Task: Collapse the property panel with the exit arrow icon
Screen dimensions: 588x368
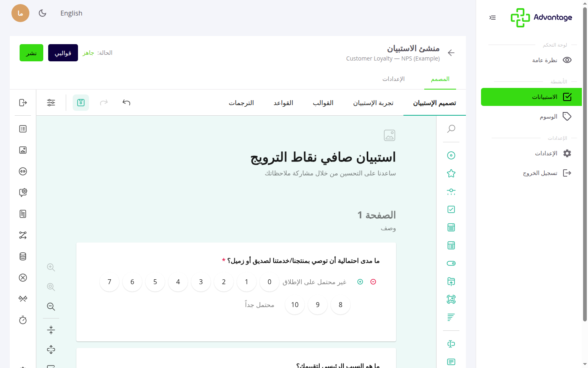Action: coord(23,103)
